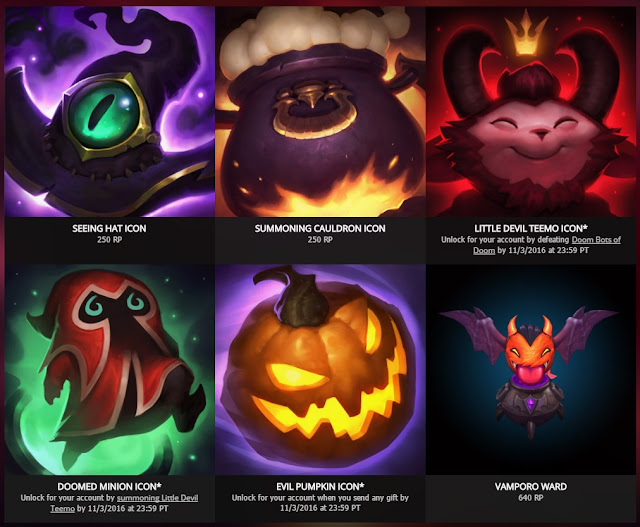Open the summoning Little Devil Teemo link

(x=124, y=503)
